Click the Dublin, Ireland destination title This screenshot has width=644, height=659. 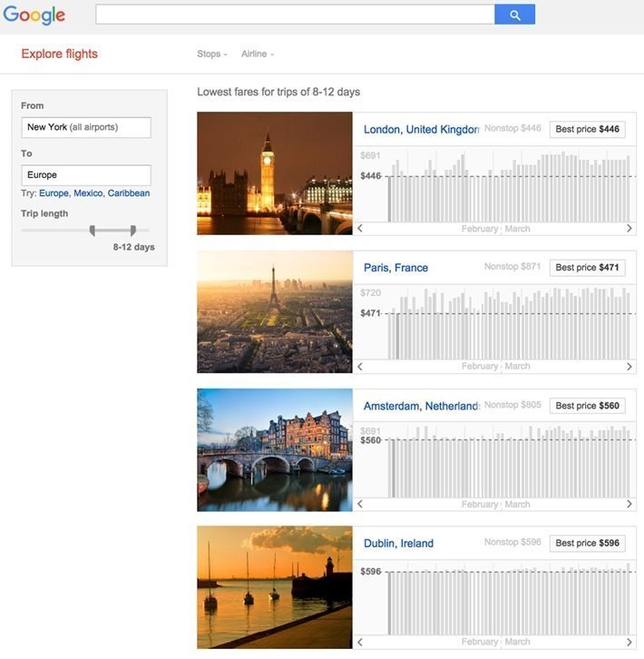(398, 544)
